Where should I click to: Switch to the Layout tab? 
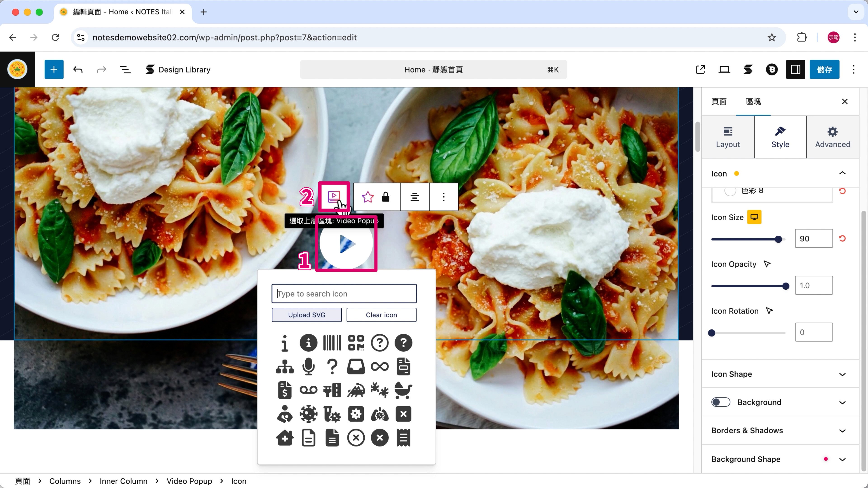[727, 137]
